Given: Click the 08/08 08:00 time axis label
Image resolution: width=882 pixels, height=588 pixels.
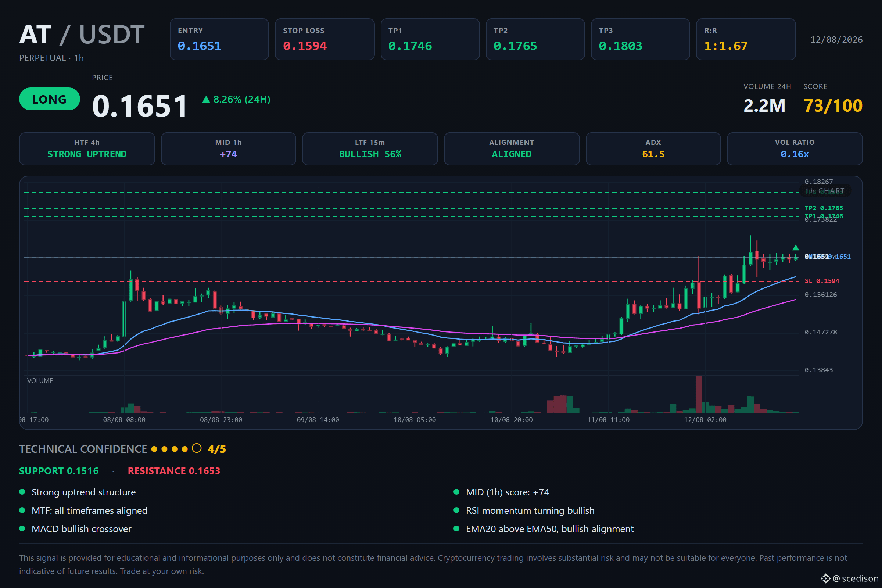Looking at the screenshot, I should 124,420.
